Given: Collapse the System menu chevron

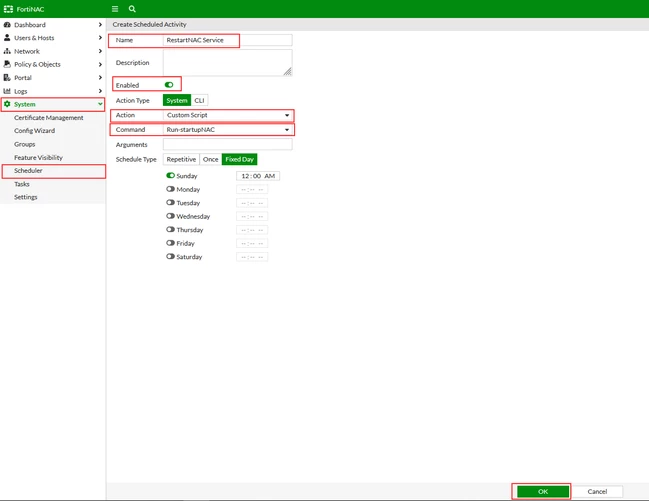Looking at the screenshot, I should pos(100,104).
